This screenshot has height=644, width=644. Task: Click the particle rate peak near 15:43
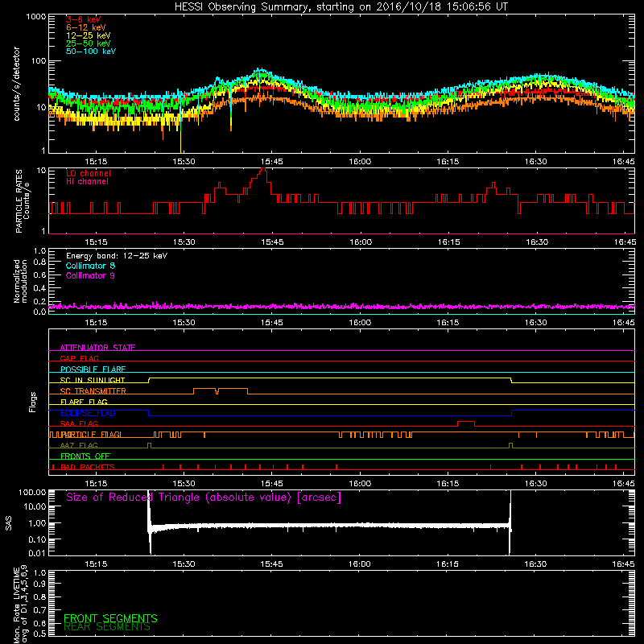[263, 169]
